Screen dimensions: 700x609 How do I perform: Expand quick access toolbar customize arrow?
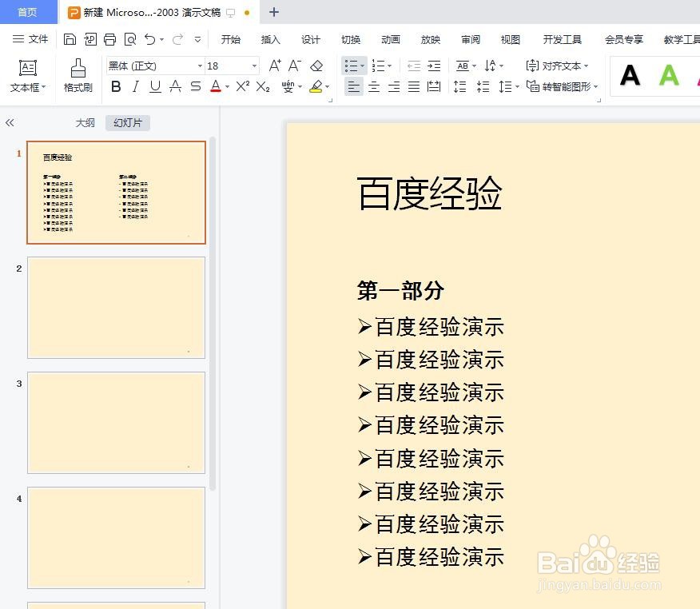point(197,39)
